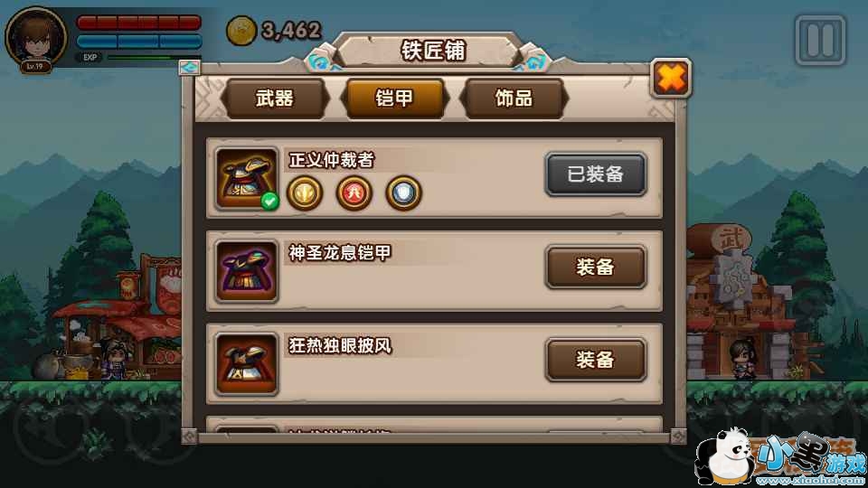Tap the 已装备 equipped button

[x=596, y=174]
